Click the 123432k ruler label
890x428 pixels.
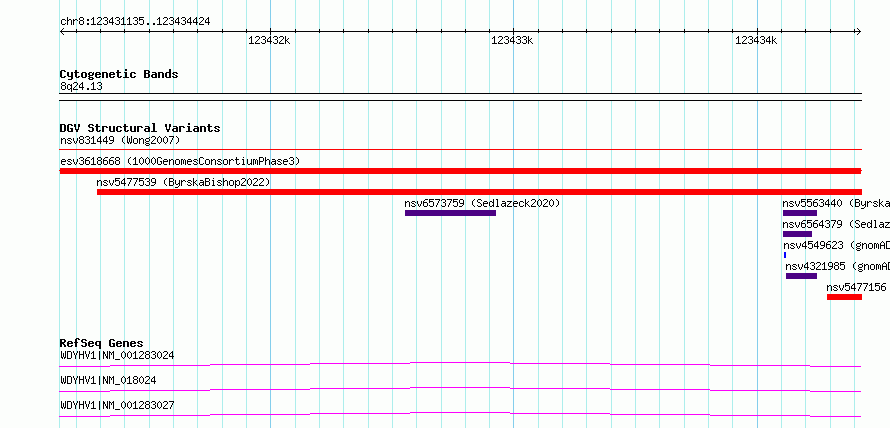pos(269,40)
